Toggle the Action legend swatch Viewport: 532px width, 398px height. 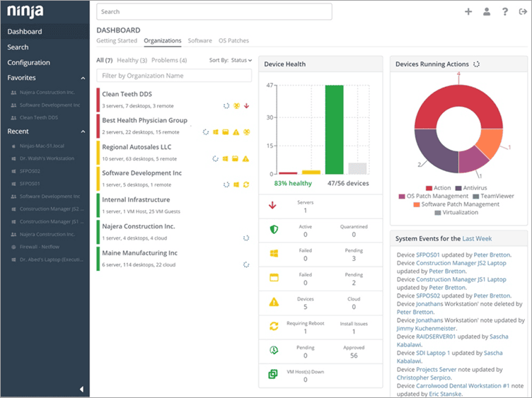pyautogui.click(x=429, y=188)
